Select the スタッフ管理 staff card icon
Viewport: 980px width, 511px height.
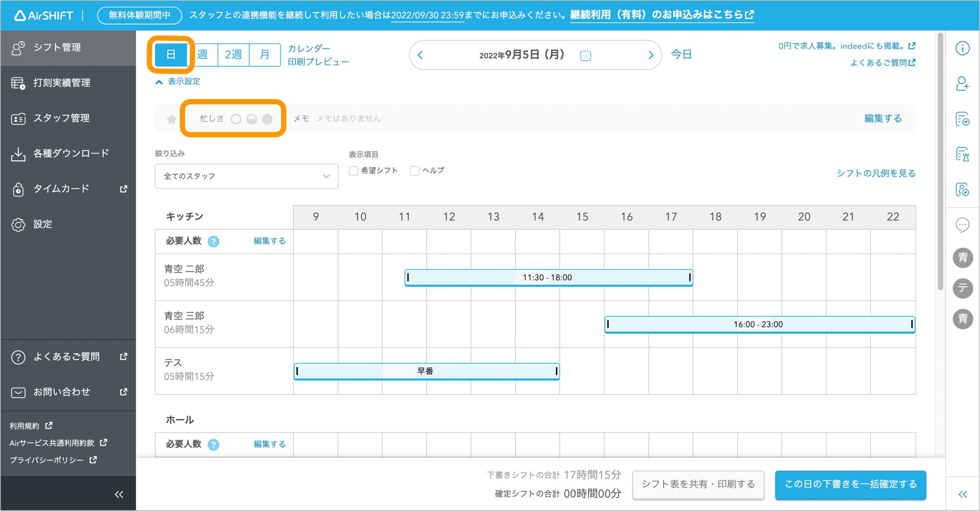tap(18, 118)
